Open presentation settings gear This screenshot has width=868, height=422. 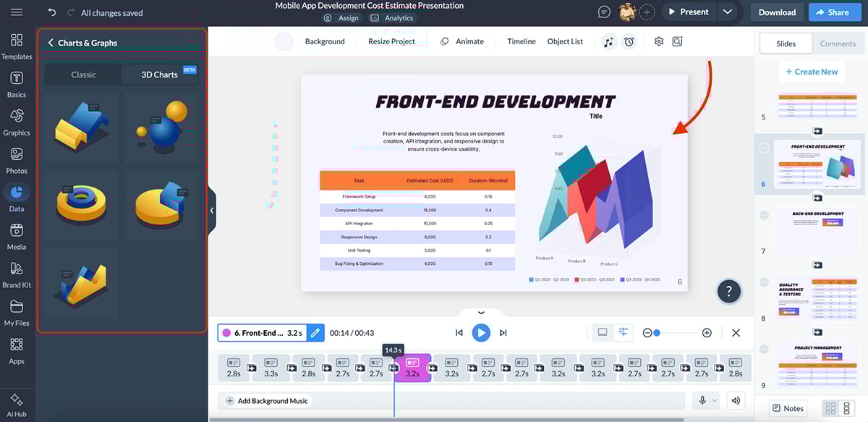tap(659, 41)
